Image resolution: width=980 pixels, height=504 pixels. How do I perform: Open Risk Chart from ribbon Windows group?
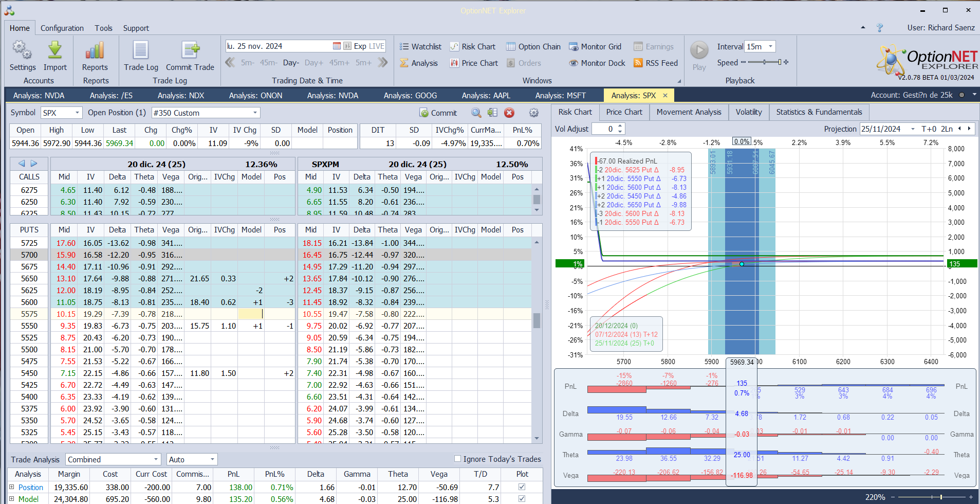[x=473, y=47]
